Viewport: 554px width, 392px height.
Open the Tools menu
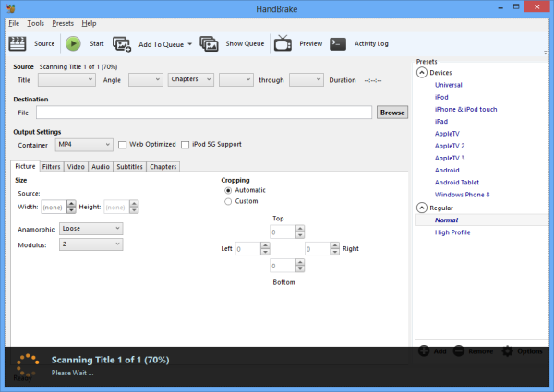tap(36, 23)
